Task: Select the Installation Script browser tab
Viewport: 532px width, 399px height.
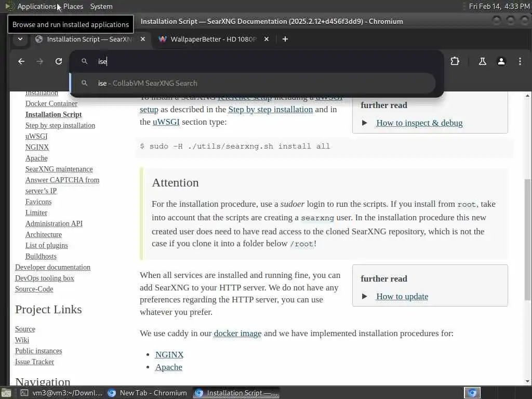Action: pyautogui.click(x=89, y=39)
